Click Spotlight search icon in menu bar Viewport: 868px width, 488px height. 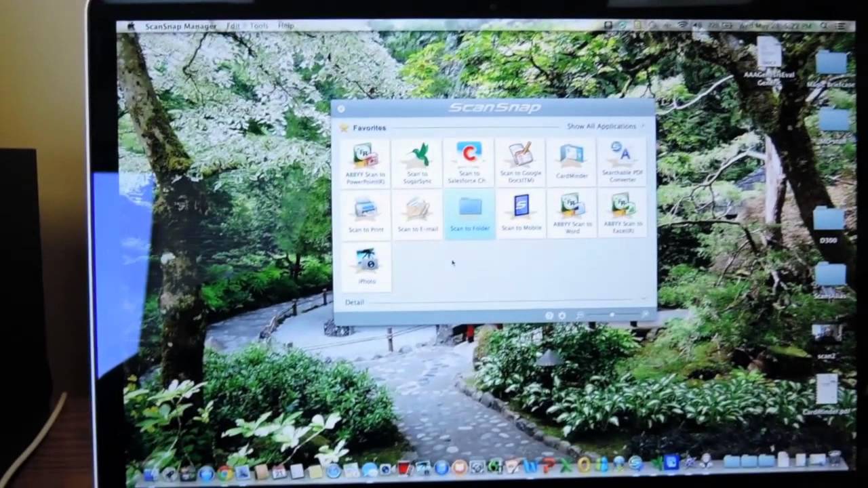pyautogui.click(x=824, y=26)
